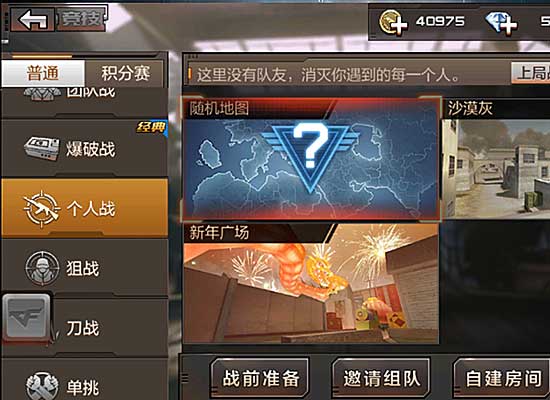Switch to the 普通 tab

click(43, 73)
